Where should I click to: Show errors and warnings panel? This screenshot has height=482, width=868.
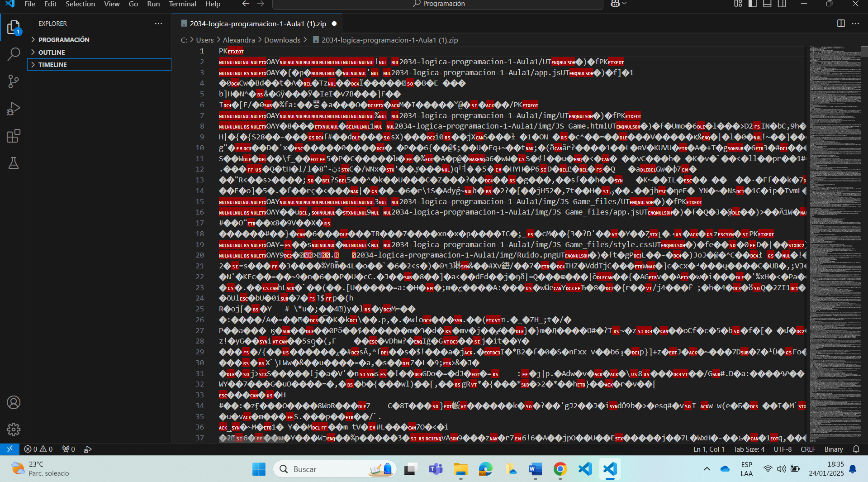coord(38,449)
